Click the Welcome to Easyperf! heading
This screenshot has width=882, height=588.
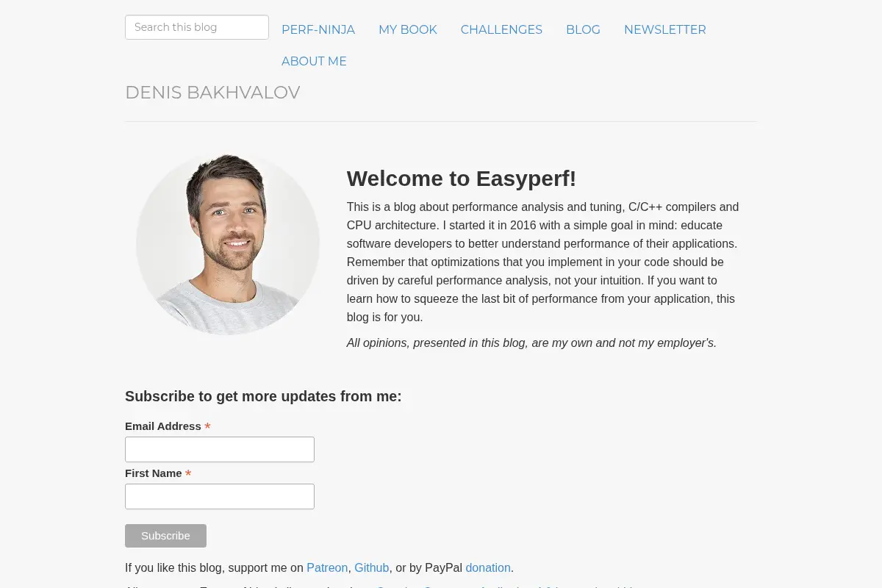(x=462, y=179)
